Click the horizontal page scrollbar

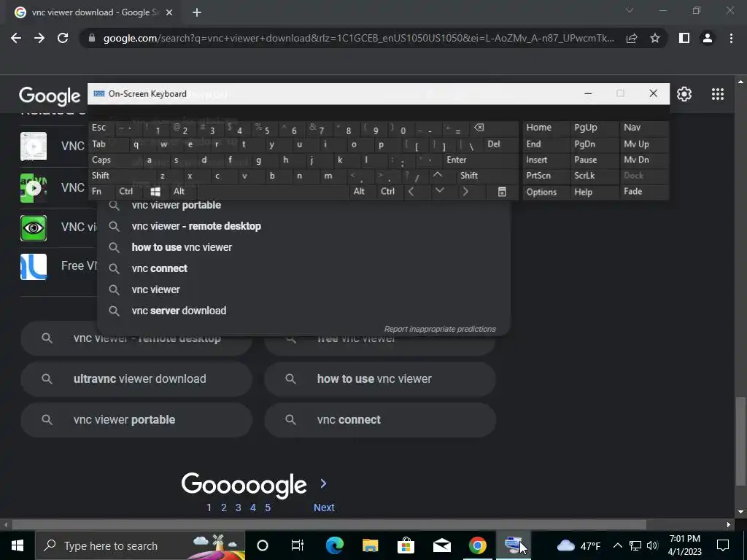(x=329, y=525)
